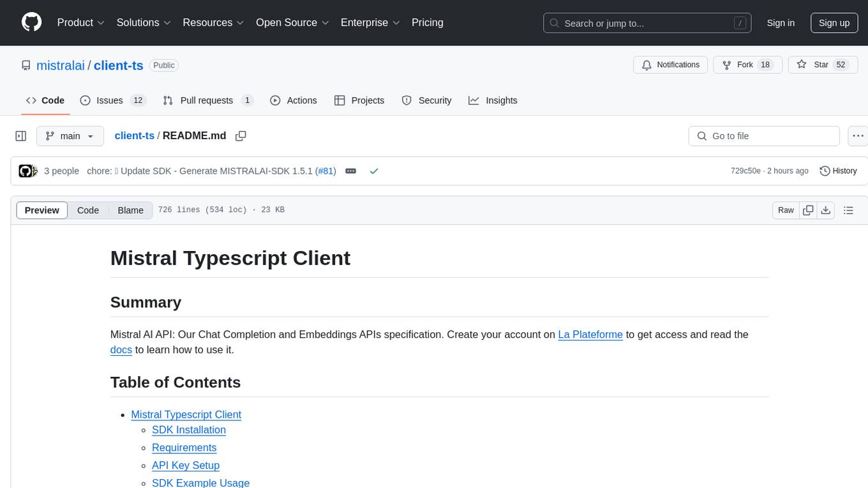Expand the Open Source menu
This screenshot has height=488, width=868.
(292, 22)
